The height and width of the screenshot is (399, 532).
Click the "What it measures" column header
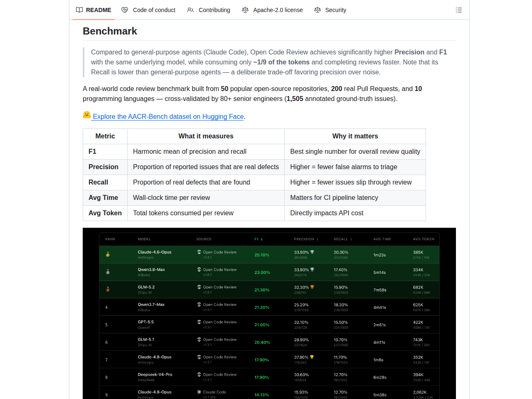[206, 136]
